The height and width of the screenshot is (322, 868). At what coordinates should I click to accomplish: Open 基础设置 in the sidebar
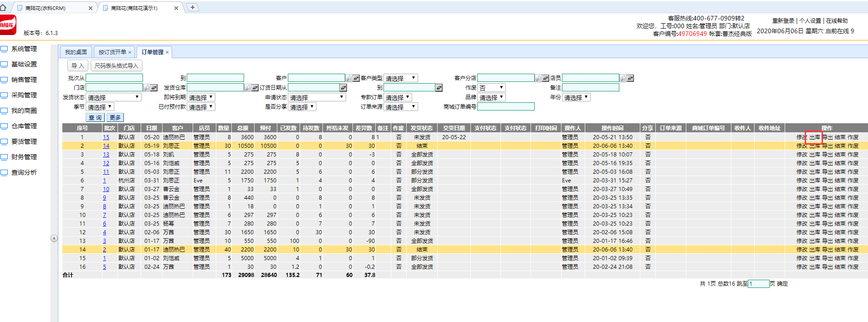pos(24,64)
